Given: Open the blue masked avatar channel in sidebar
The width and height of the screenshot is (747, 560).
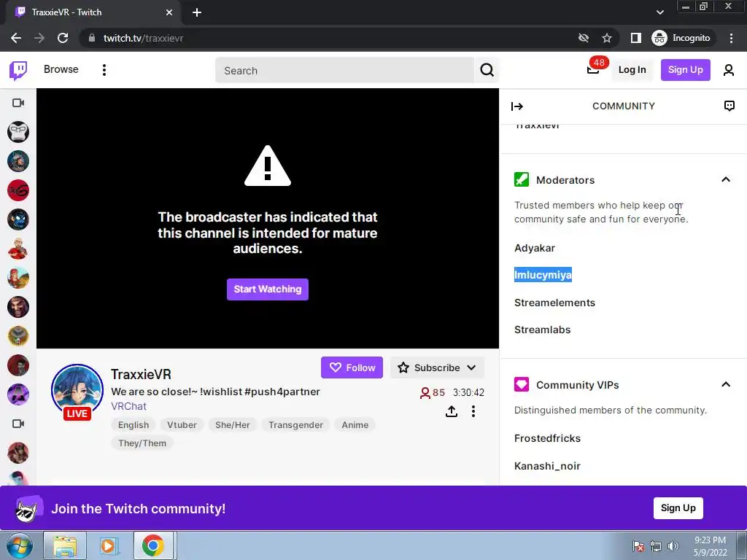Looking at the screenshot, I should click(x=18, y=219).
